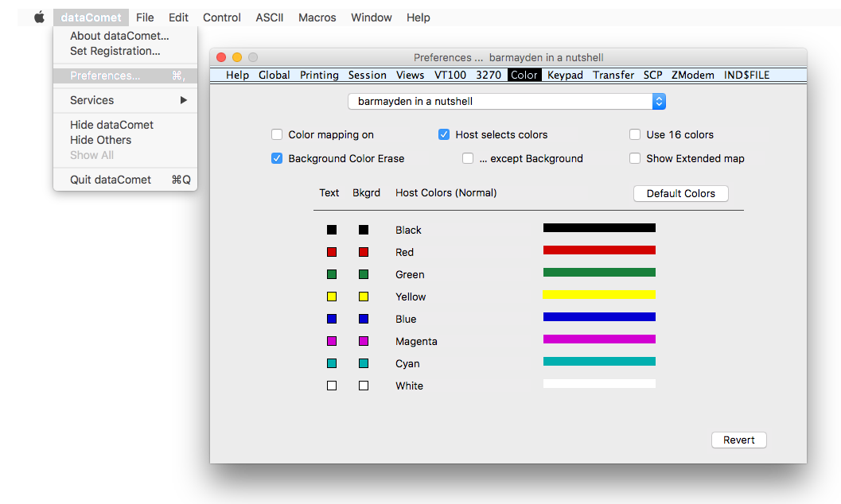The image size is (841, 504).
Task: Open the Printing tab
Action: point(319,75)
